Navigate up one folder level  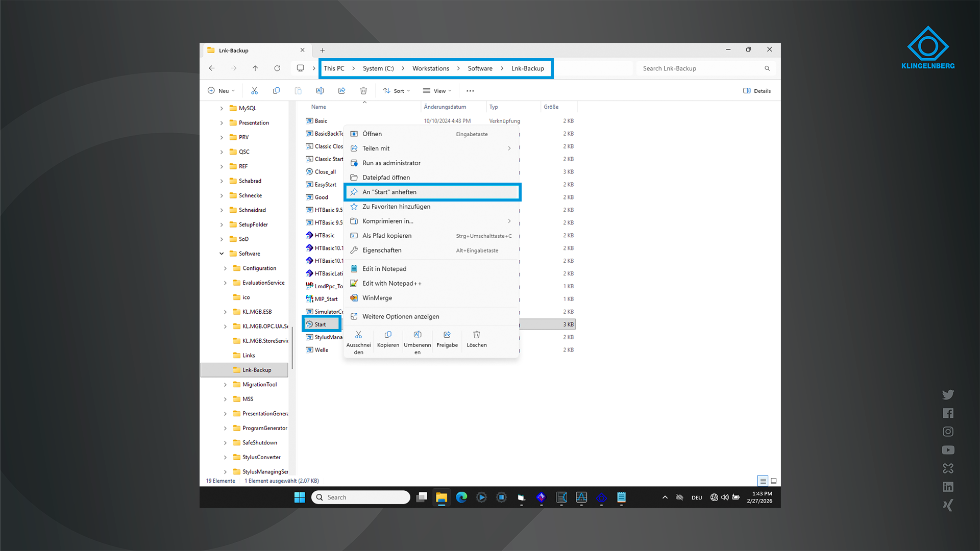click(x=255, y=68)
